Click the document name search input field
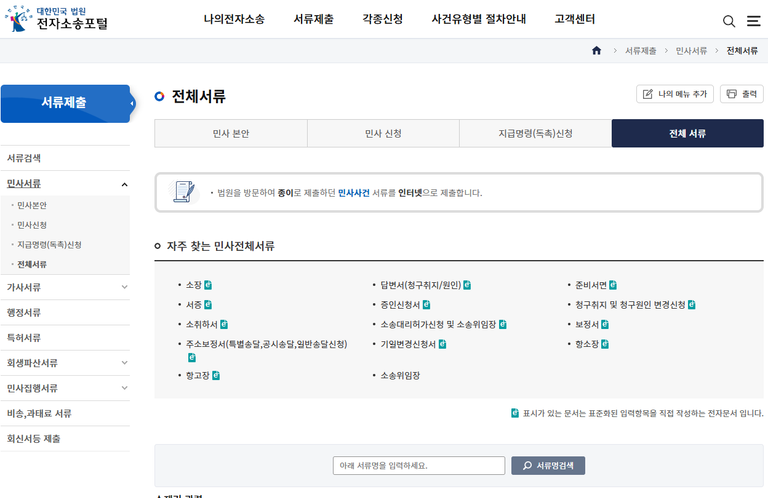The image size is (768, 498). coord(418,465)
